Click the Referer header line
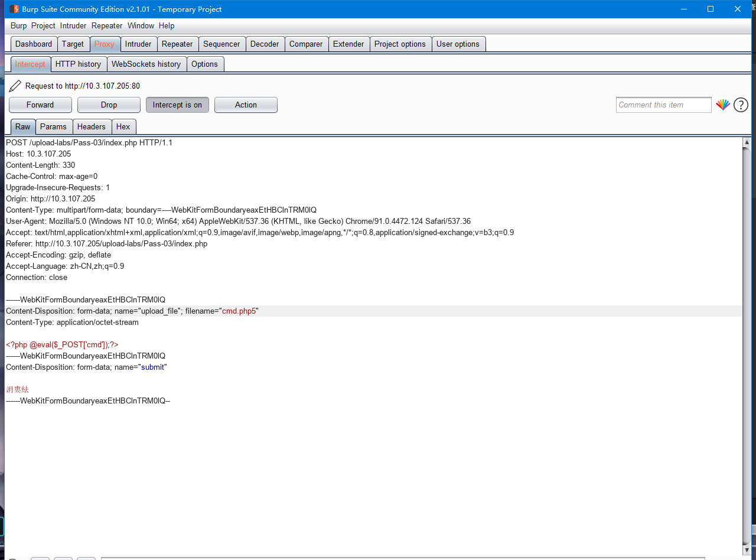Image resolution: width=756 pixels, height=560 pixels. coord(106,243)
